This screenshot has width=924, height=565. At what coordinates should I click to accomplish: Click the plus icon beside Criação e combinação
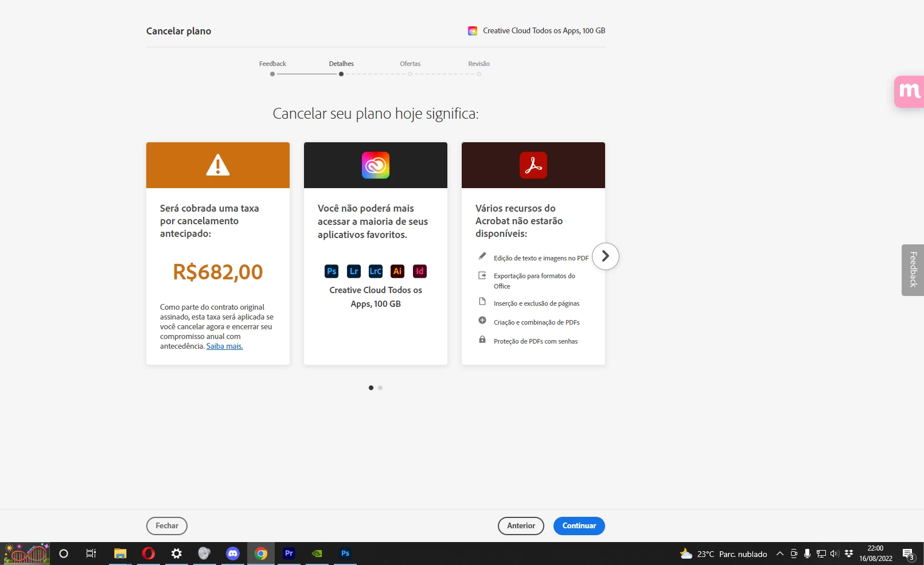pos(482,321)
